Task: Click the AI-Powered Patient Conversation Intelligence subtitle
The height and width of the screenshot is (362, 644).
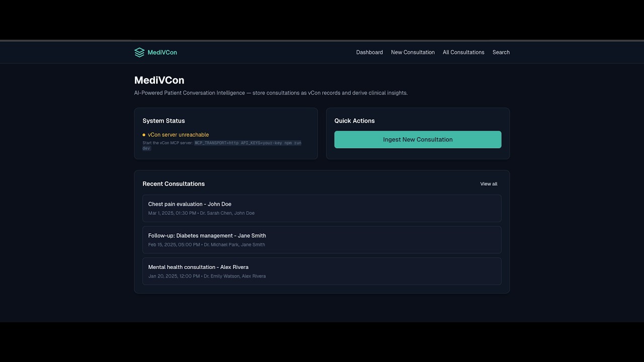Action: pos(271,93)
